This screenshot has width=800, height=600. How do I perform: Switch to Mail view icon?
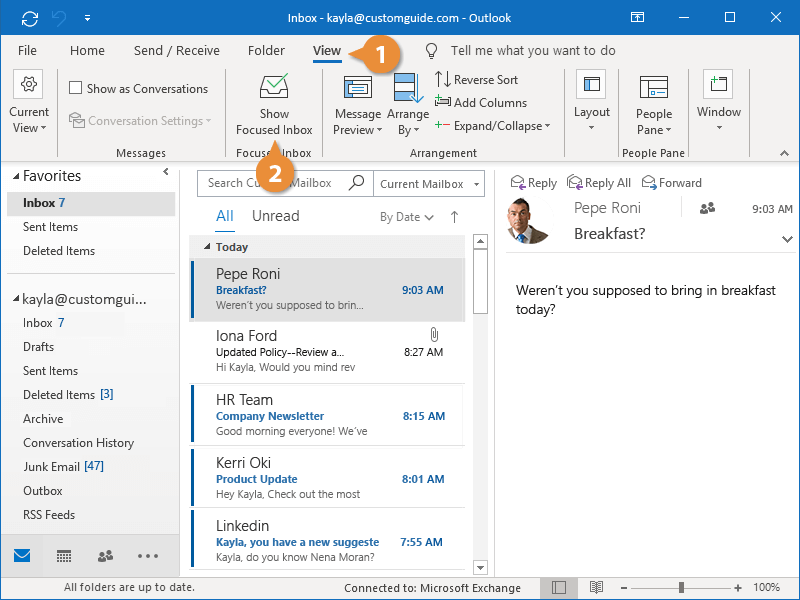pos(22,556)
